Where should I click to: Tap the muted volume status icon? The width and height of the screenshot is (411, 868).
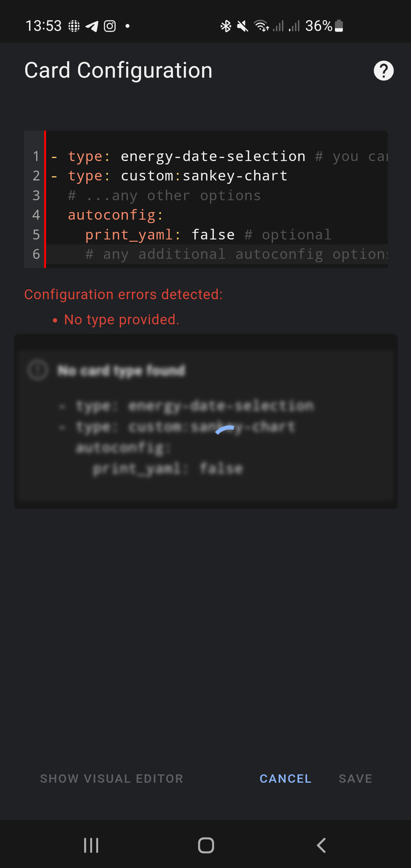[242, 26]
